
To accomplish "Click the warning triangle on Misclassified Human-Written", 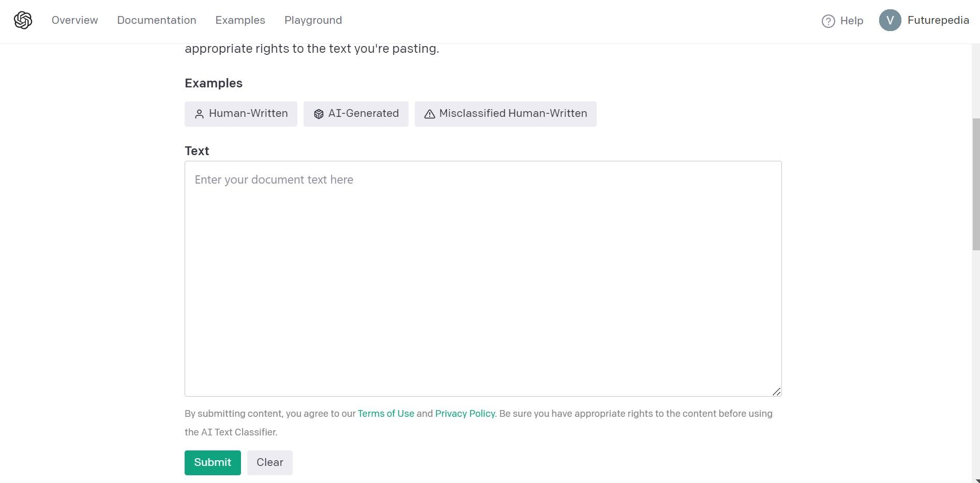I will (x=429, y=114).
